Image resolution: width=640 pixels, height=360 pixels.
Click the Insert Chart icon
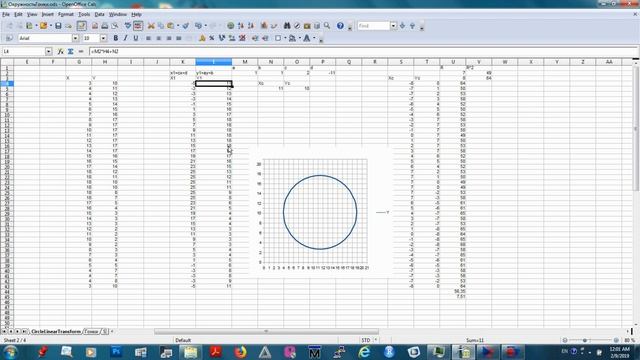(x=264, y=26)
